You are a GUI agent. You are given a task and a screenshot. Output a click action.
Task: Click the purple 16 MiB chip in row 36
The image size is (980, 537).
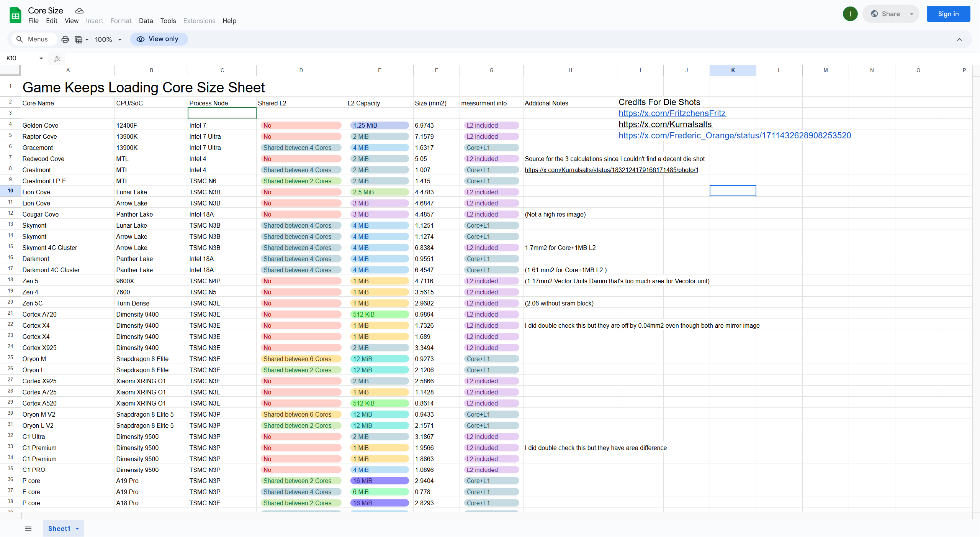(379, 481)
